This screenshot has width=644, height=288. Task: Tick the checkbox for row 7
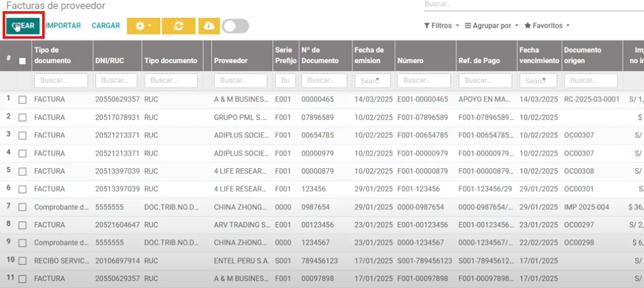(22, 207)
